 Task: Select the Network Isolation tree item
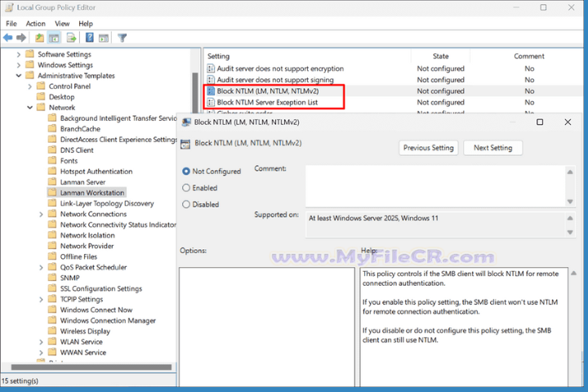tap(87, 235)
